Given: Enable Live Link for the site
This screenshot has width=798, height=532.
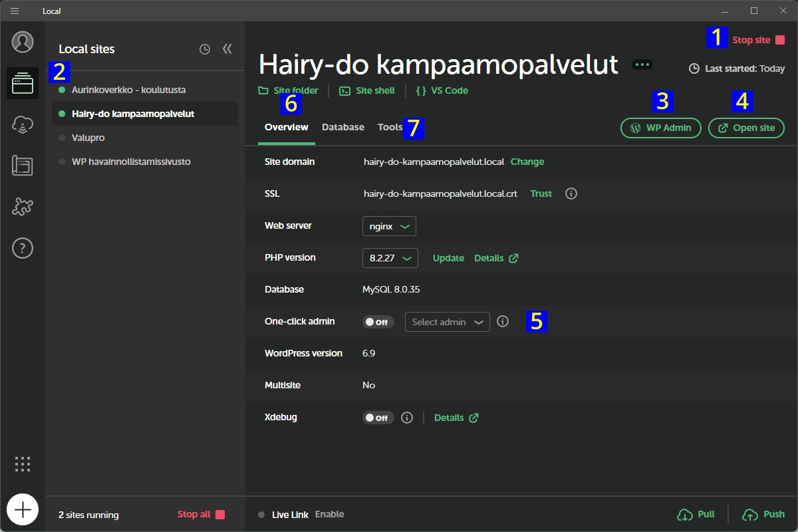Looking at the screenshot, I should [x=331, y=513].
